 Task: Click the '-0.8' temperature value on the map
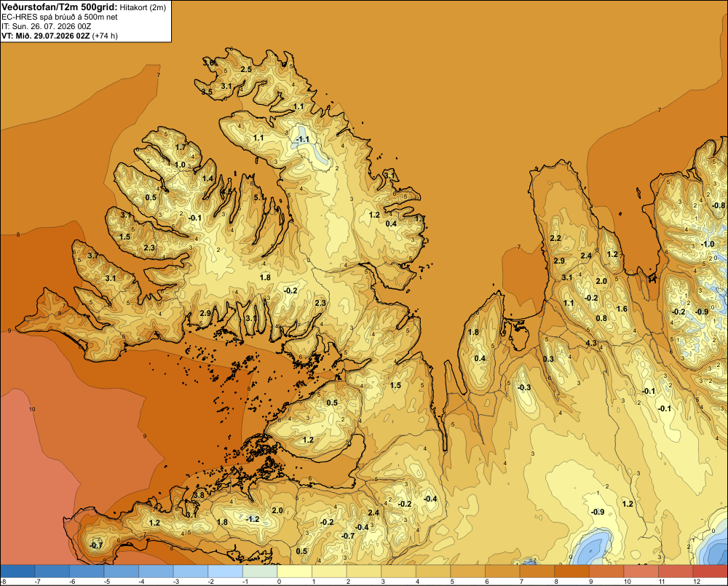pyautogui.click(x=719, y=205)
